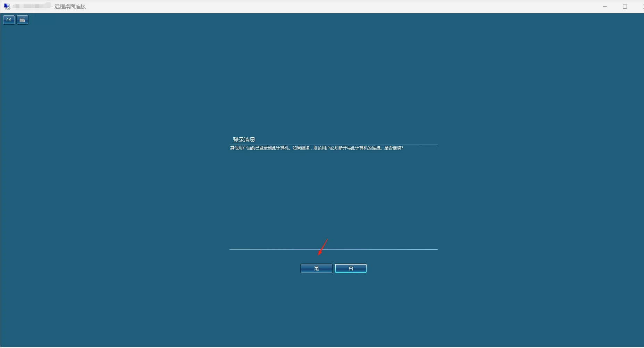The image size is (644, 348).
Task: Click 否 to cancel the login
Action: point(351,268)
